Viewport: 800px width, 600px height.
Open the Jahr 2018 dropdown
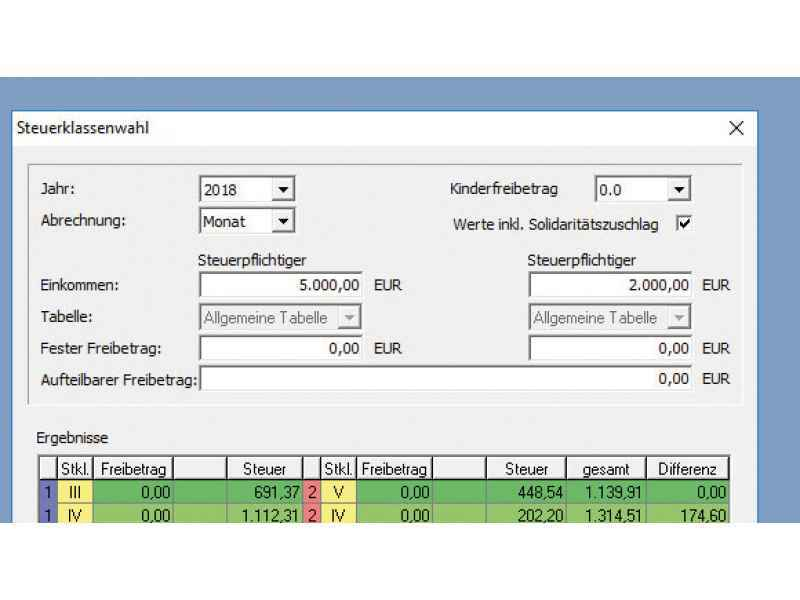[x=283, y=189]
